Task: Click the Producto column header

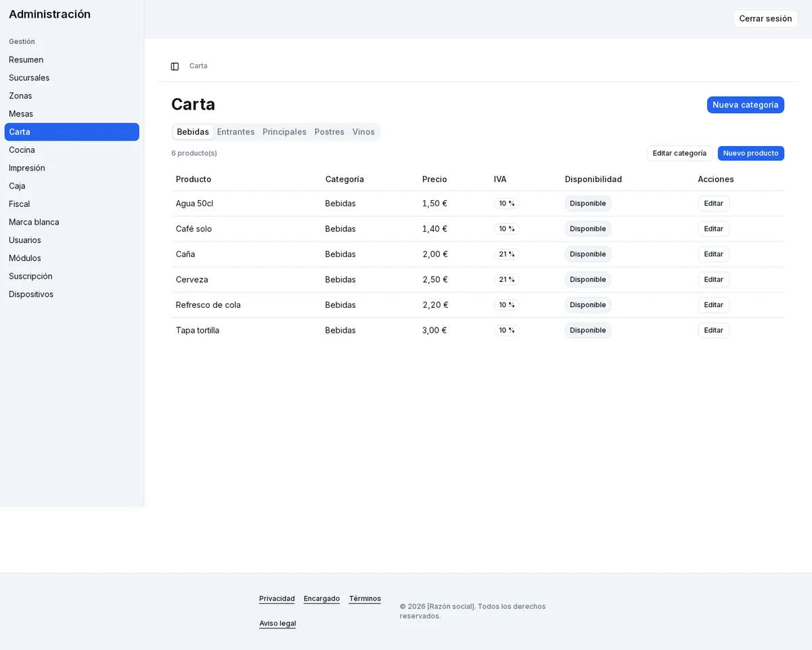Action: click(194, 179)
